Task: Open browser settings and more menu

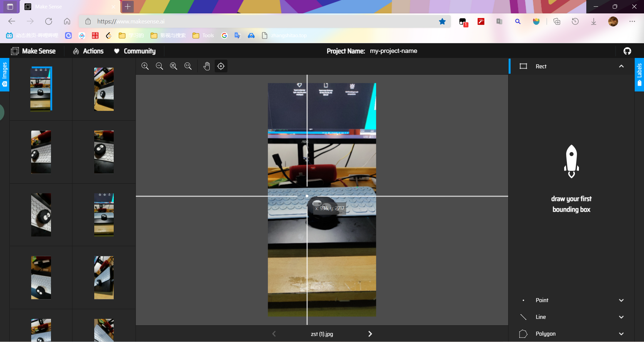Action: [632, 21]
